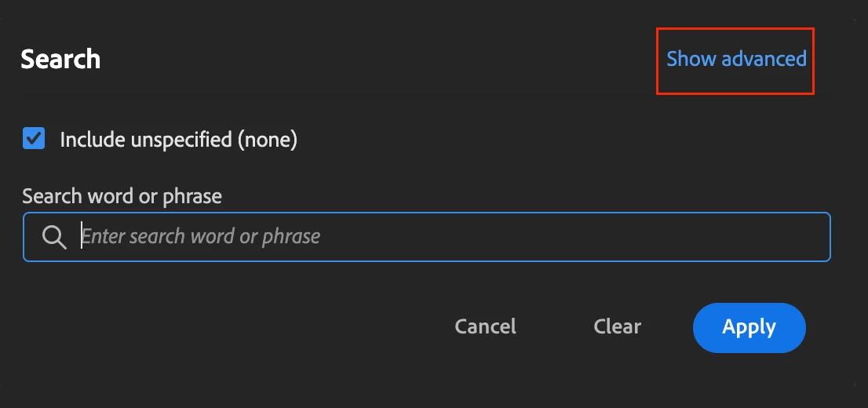Uncheck the Include unspecified (none) checkbox
The width and height of the screenshot is (868, 408).
point(34,139)
